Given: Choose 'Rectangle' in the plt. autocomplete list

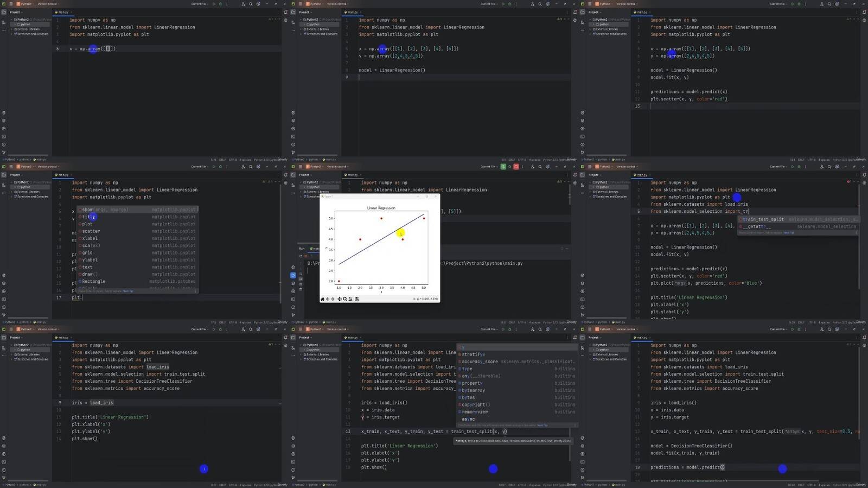Looking at the screenshot, I should (138, 281).
